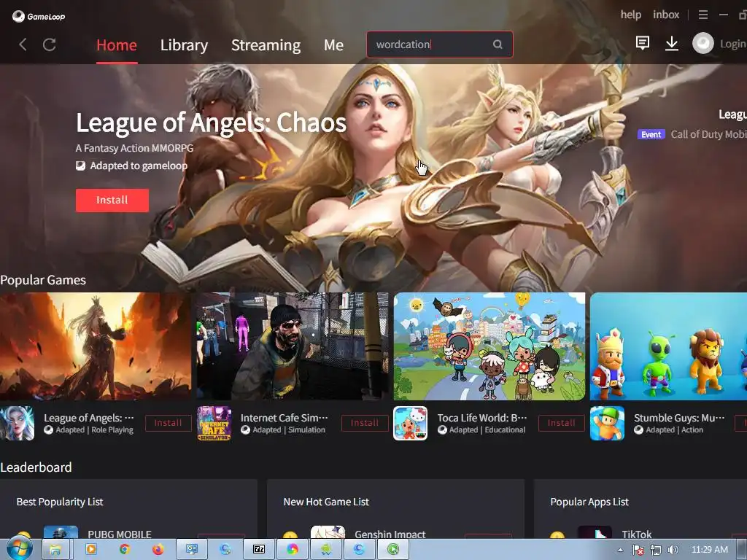This screenshot has height=560, width=747.
Task: Open the Toca Life World game thumbnail
Action: tap(489, 346)
